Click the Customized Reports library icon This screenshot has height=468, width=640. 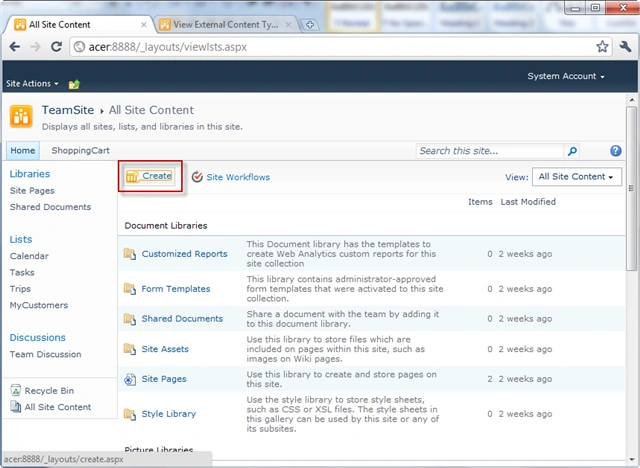tap(130, 254)
